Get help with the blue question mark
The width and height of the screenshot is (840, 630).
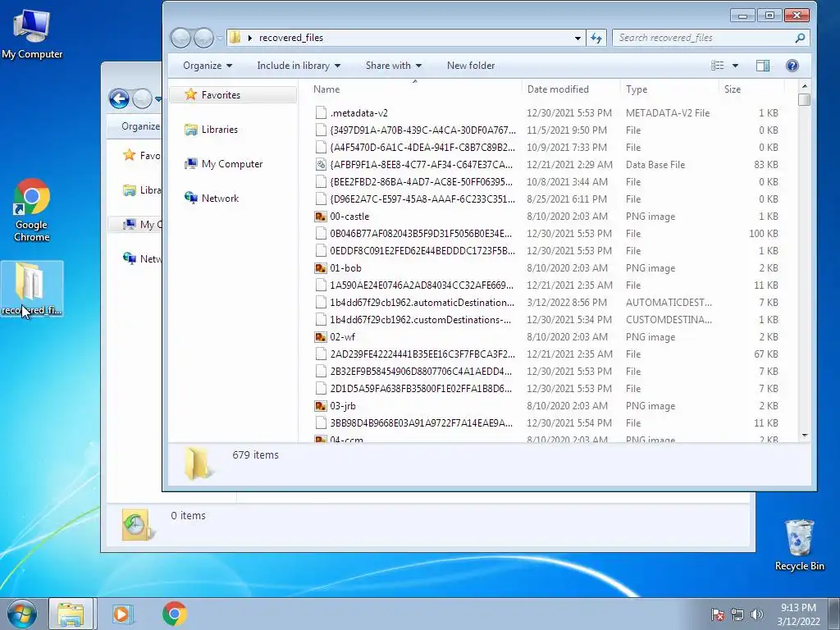point(792,66)
